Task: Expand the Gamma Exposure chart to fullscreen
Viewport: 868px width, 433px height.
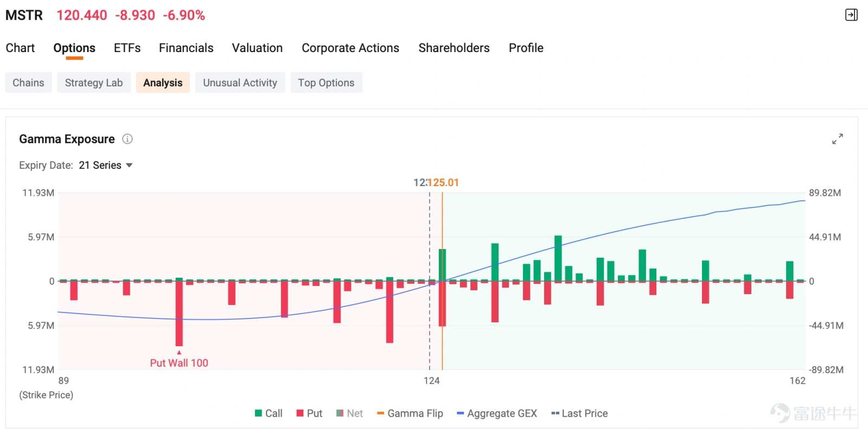Action: [838, 139]
